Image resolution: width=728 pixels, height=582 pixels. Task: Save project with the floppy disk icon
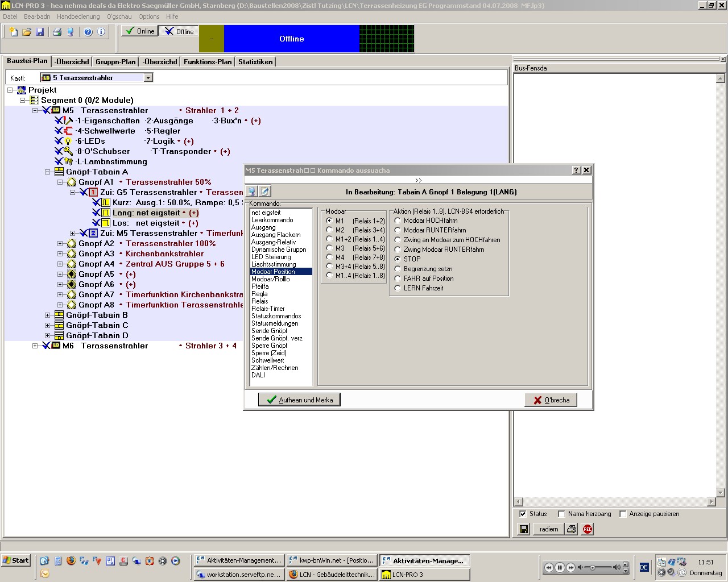[x=40, y=32]
